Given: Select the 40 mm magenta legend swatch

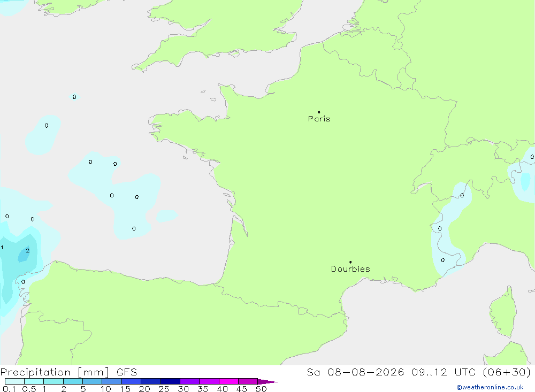Looking at the screenshot, I should pos(228,381).
